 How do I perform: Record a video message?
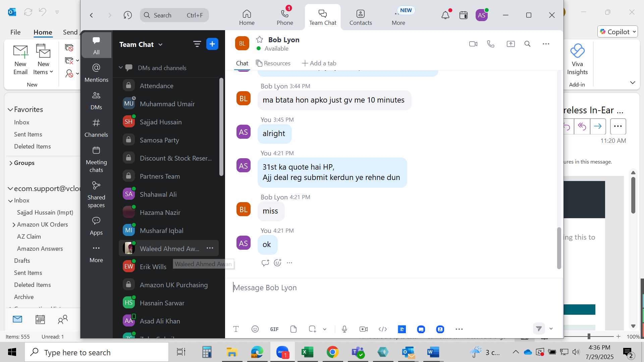(x=364, y=329)
